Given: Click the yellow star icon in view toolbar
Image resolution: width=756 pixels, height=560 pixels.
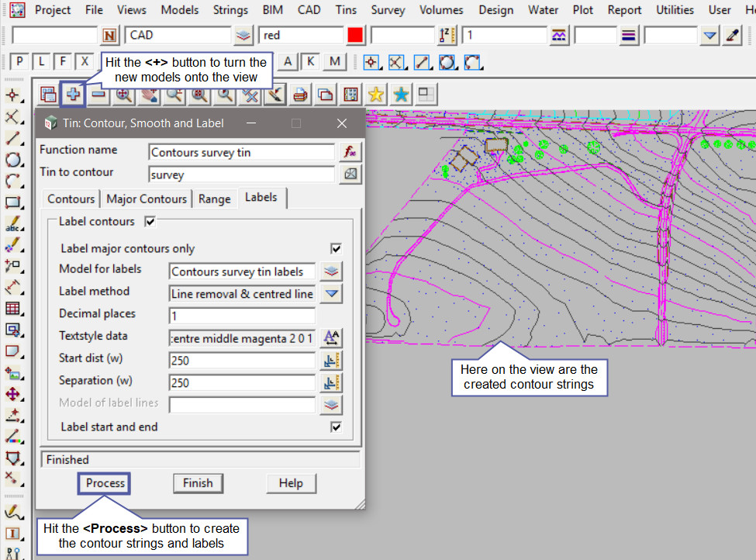Looking at the screenshot, I should 376,95.
